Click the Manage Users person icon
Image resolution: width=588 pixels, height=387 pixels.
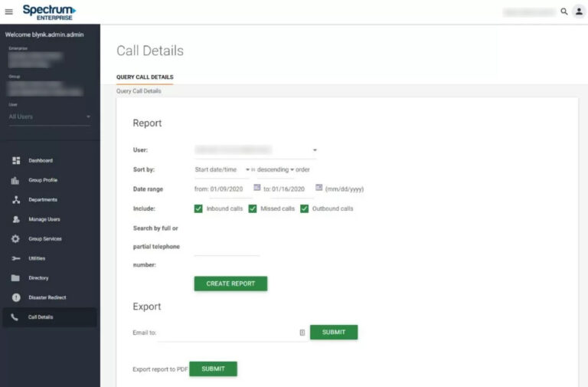[x=16, y=219]
